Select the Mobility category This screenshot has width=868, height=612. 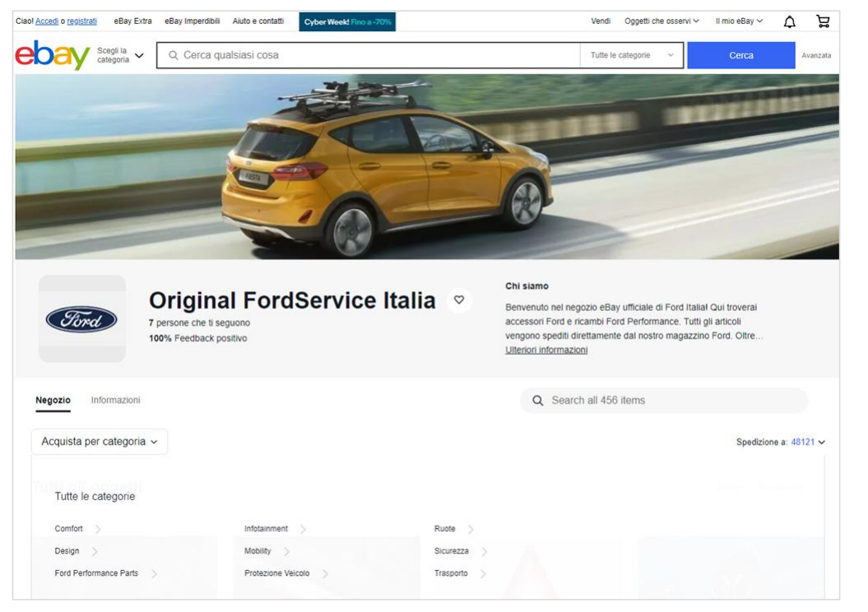[x=258, y=551]
